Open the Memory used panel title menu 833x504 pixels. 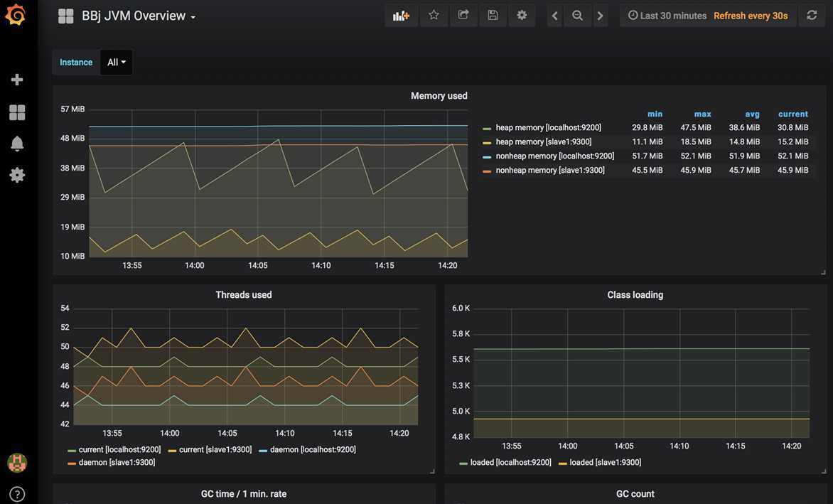(x=439, y=95)
